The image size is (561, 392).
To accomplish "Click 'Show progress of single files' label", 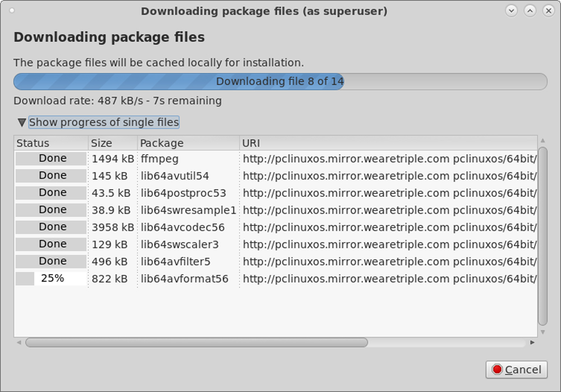I will coord(104,122).
